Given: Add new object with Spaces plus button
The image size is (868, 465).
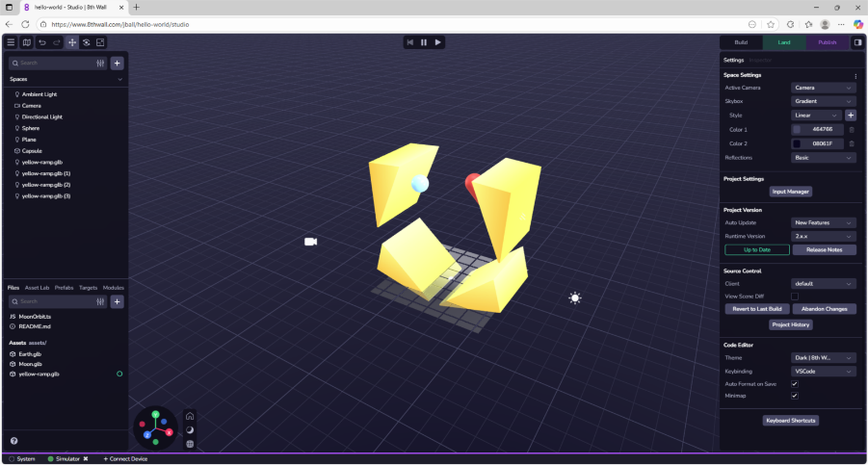Looking at the screenshot, I should [x=118, y=63].
